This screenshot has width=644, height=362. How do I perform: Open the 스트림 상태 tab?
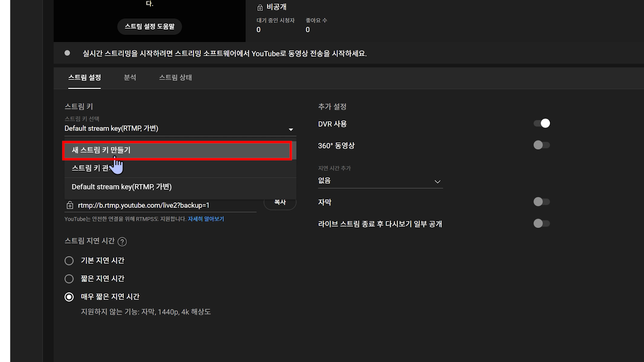click(x=175, y=78)
